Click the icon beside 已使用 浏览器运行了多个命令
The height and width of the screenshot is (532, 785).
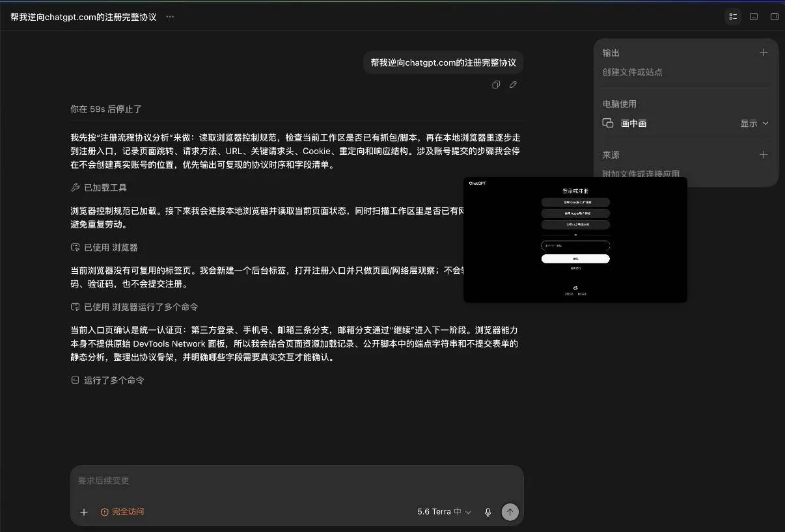point(75,307)
